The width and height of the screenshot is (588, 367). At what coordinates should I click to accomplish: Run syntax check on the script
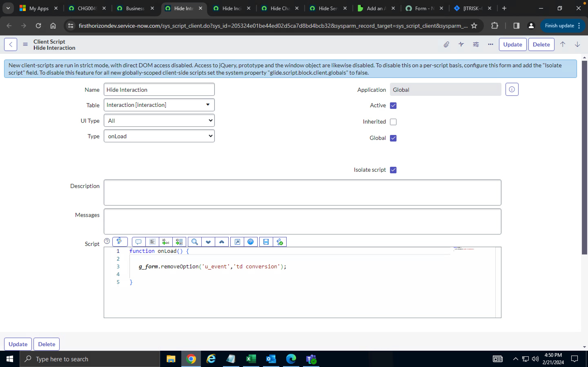280,242
